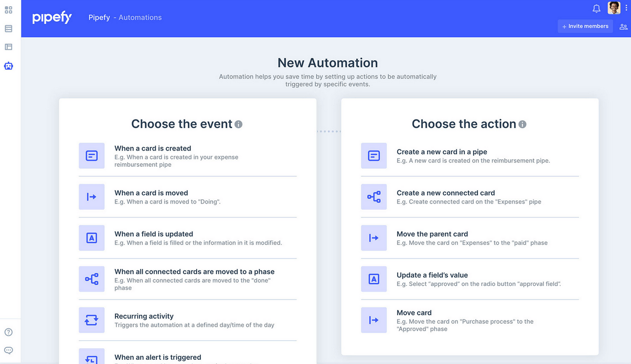The width and height of the screenshot is (631, 364).
Task: Open the Automations robot icon in sidebar
Action: (x=8, y=66)
